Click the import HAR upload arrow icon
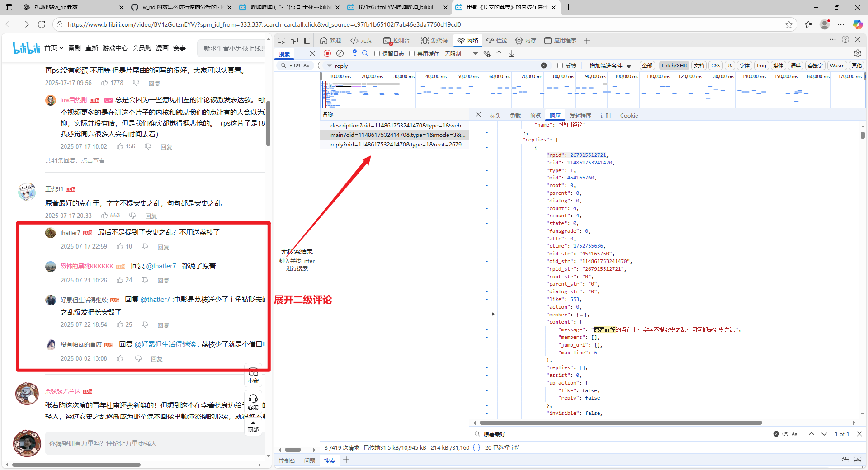Viewport: 868px width, 470px height. pos(499,53)
